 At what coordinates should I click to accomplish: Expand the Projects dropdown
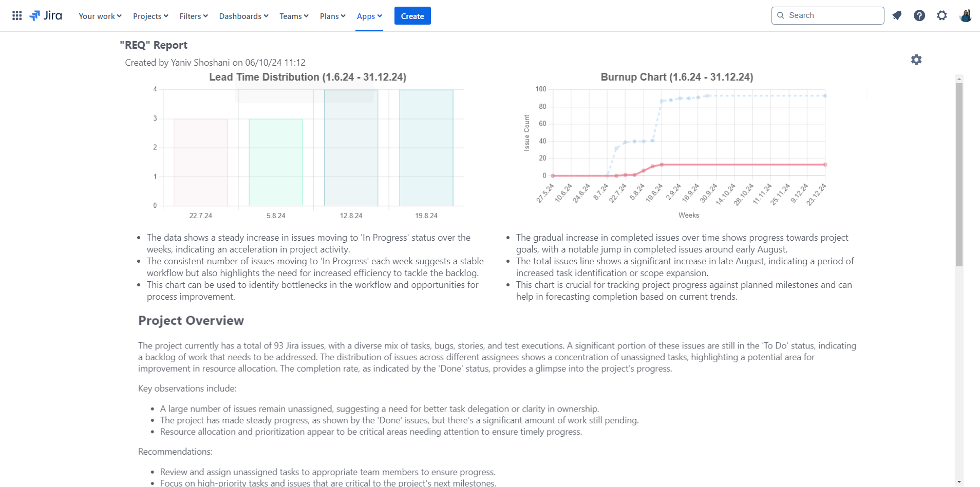coord(150,16)
